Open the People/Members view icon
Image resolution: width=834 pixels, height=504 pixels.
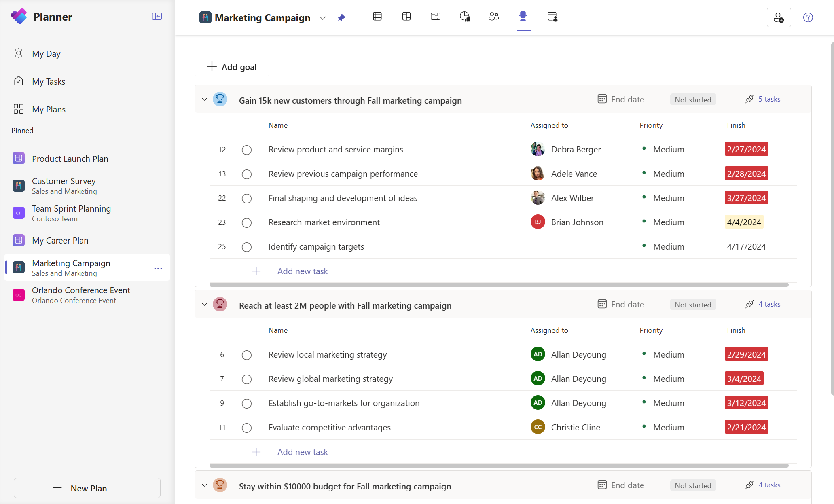pos(493,17)
